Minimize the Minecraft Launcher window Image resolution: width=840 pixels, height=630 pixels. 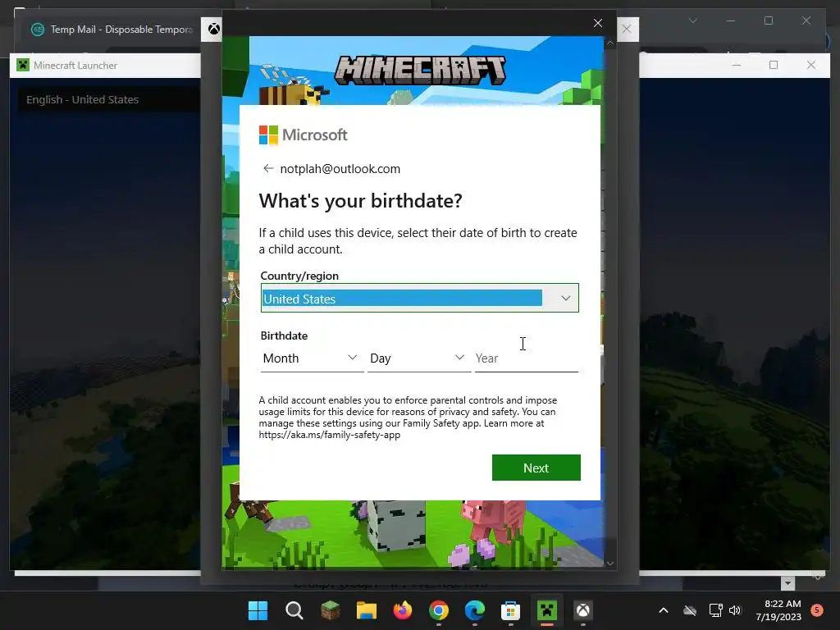coord(737,65)
